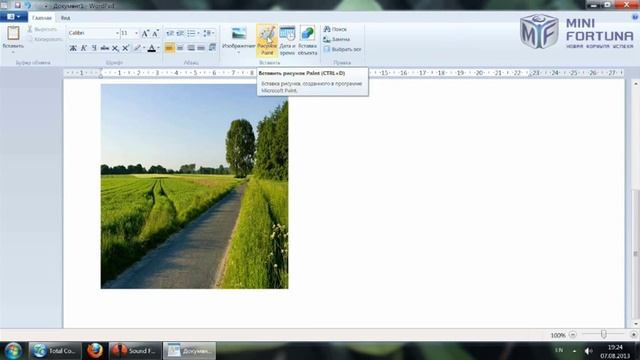Click the Grow font icon

pos(145,33)
